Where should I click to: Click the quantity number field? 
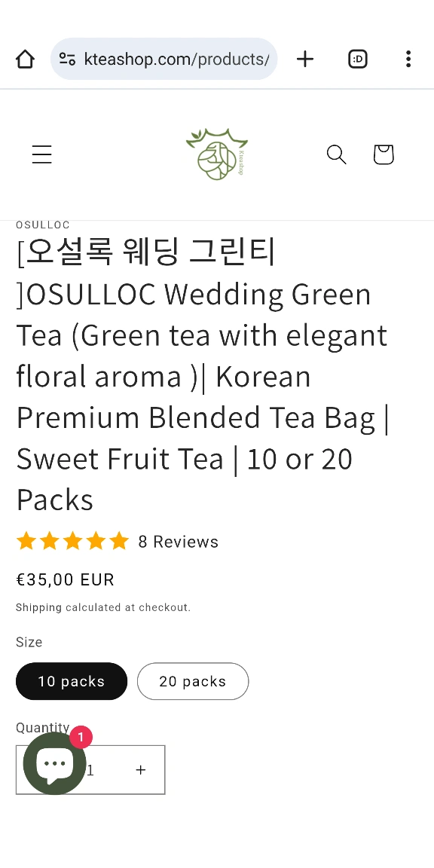click(90, 769)
